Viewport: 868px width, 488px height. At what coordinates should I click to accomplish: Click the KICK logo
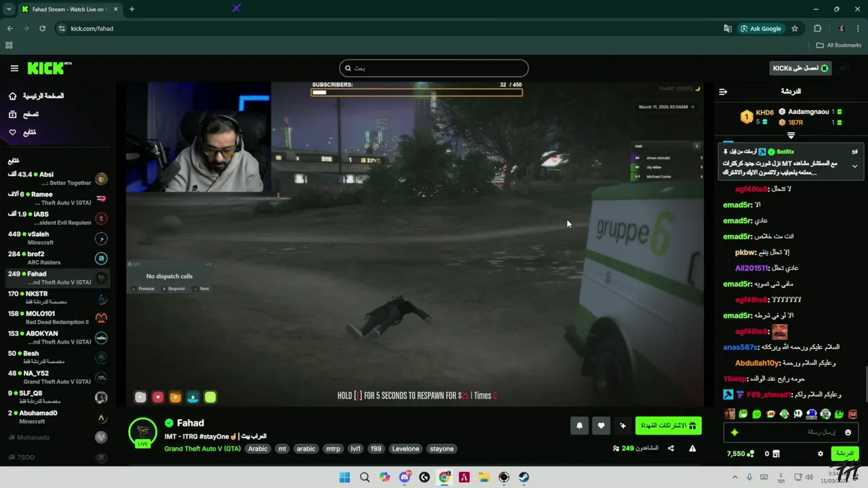[49, 68]
